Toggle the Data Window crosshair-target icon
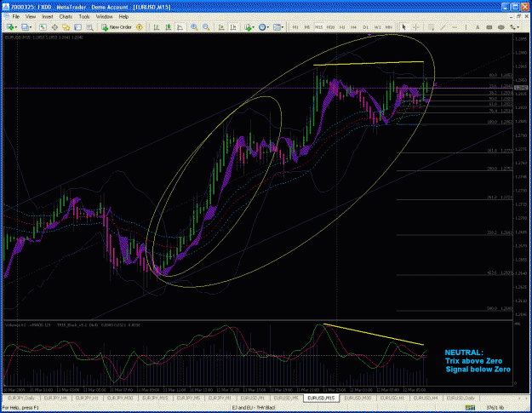The width and height of the screenshot is (532, 413). tap(54, 27)
